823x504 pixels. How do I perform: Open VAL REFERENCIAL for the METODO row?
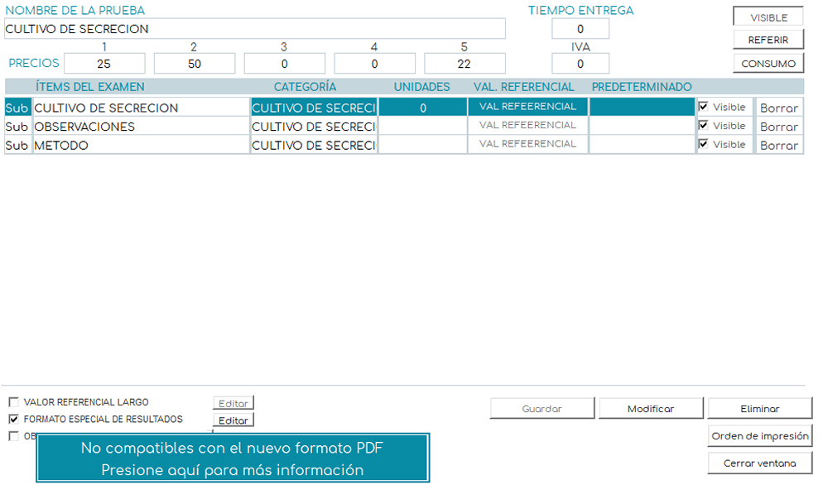click(x=527, y=144)
